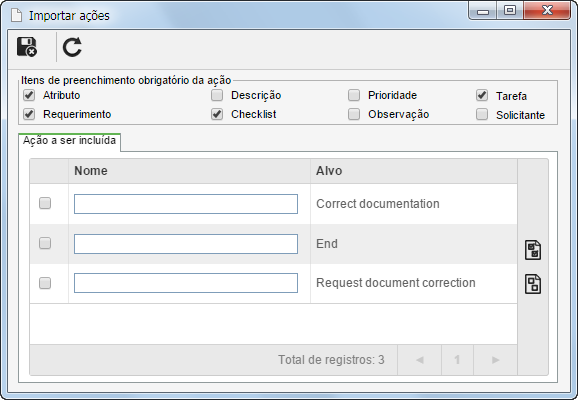The height and width of the screenshot is (400, 578).
Task: Click the deselect all records icon
Action: (x=533, y=284)
